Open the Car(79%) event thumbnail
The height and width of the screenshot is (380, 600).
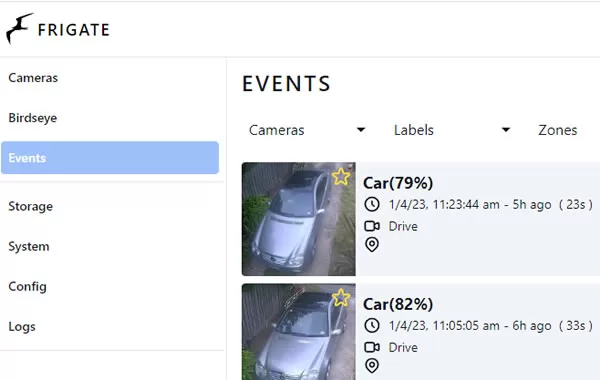click(298, 219)
